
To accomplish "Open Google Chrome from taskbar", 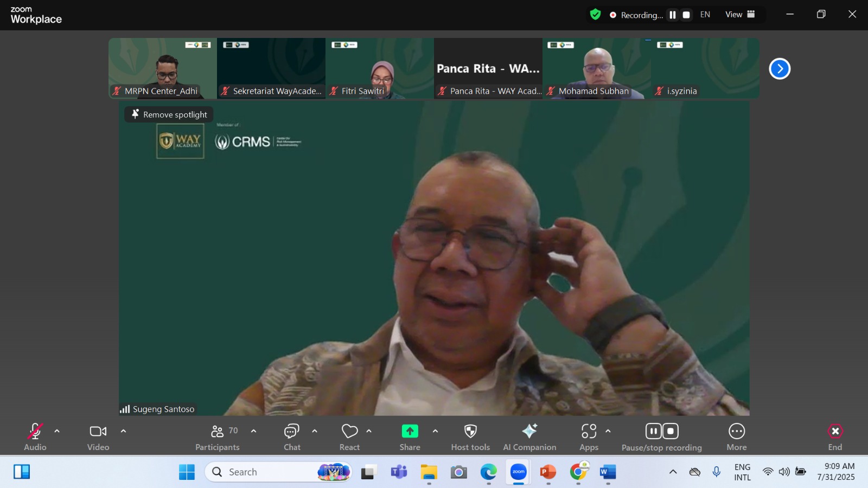I will tap(578, 472).
